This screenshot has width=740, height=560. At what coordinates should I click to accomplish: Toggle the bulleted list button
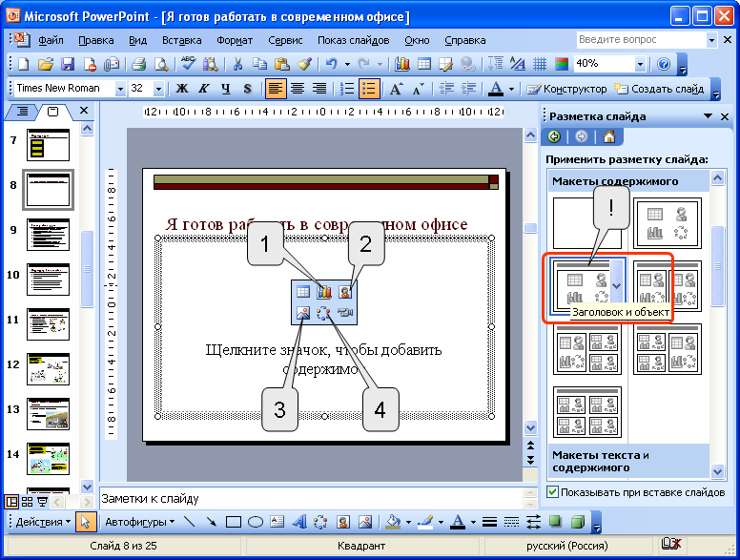point(369,89)
